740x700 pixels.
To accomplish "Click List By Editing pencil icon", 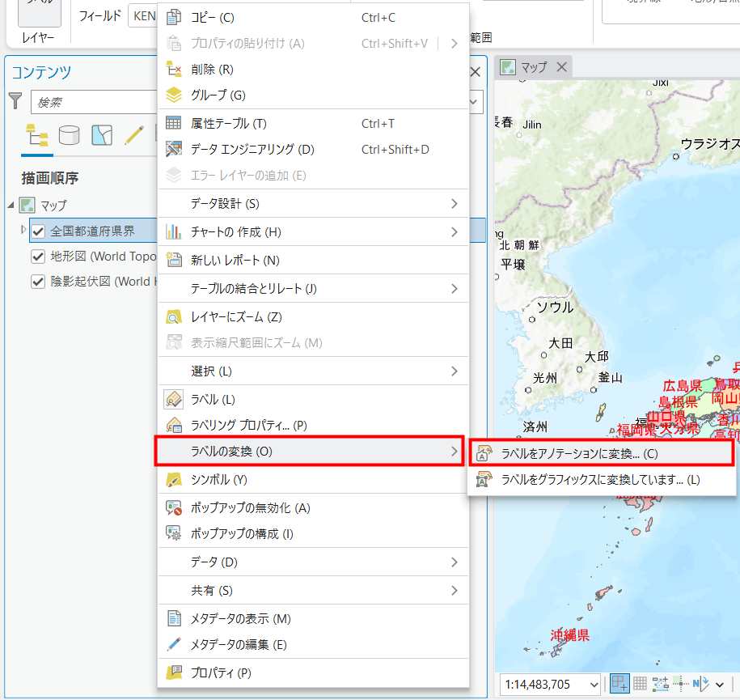I will click(133, 134).
